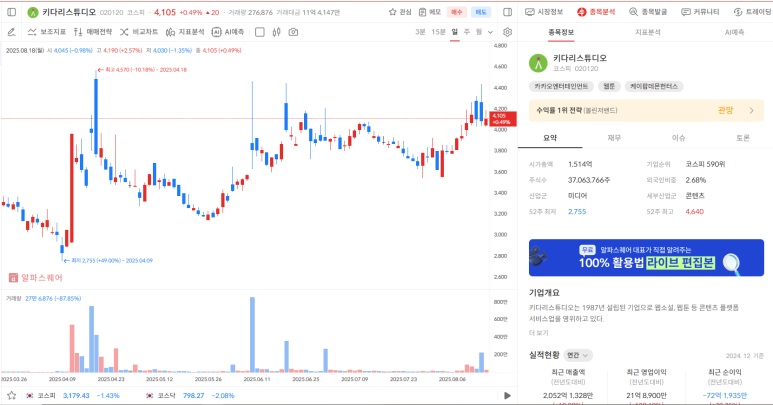Add stock to favorites with 관심 star
The height and width of the screenshot is (405, 773).
pyautogui.click(x=400, y=12)
